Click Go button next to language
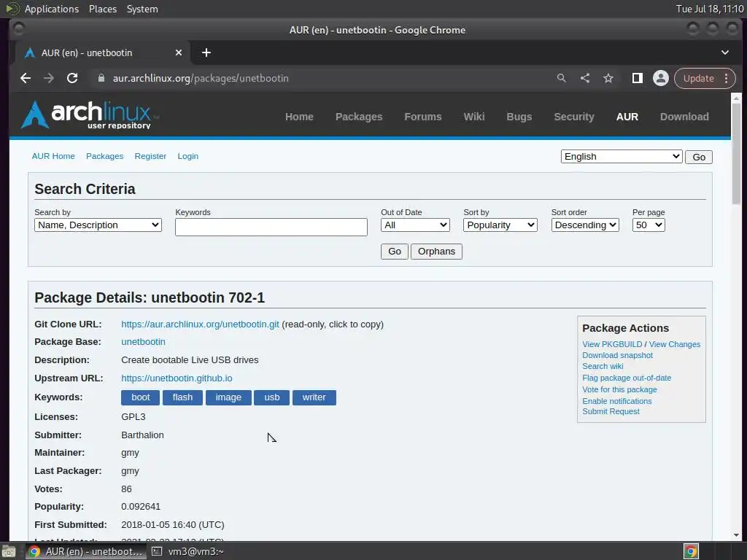Screen dimensions: 747x560 698,157
